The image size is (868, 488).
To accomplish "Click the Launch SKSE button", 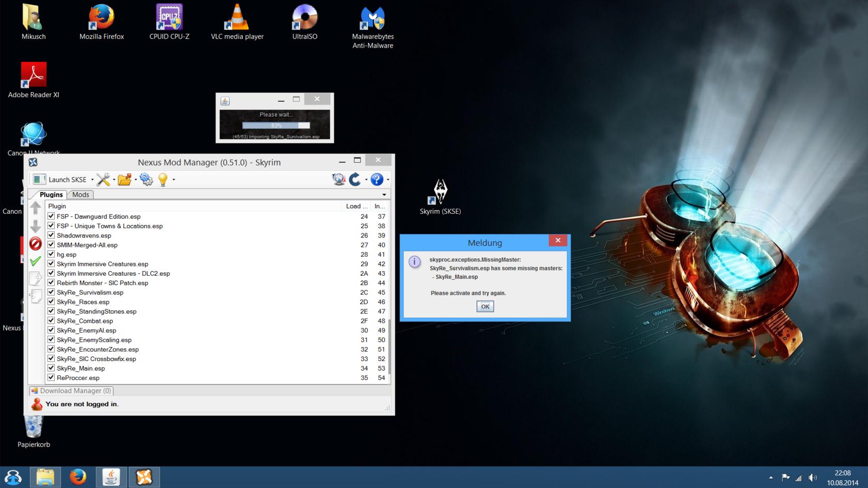I will pyautogui.click(x=60, y=179).
